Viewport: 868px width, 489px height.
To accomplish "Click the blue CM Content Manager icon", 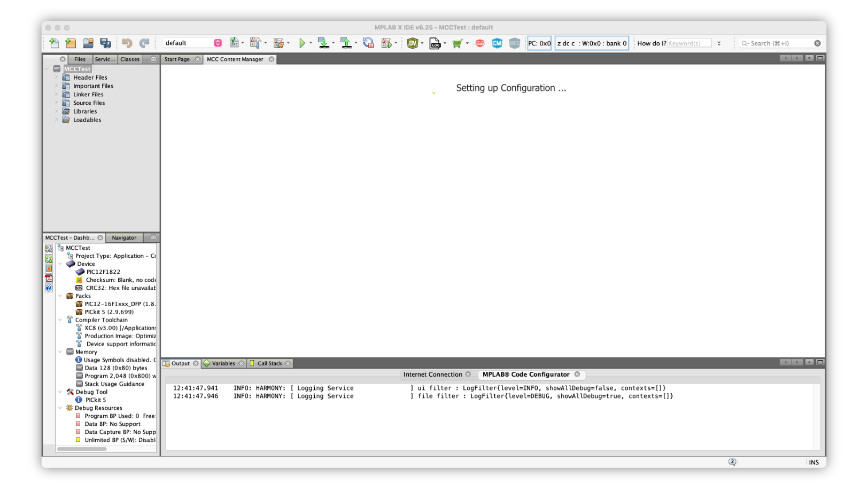I will coord(497,43).
